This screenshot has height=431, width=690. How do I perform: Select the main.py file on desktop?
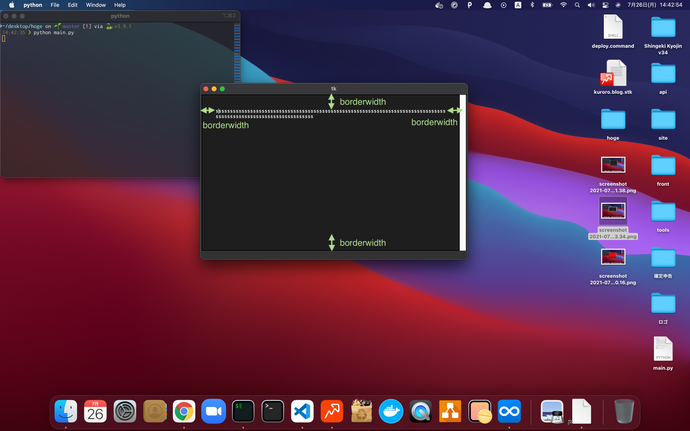663,354
